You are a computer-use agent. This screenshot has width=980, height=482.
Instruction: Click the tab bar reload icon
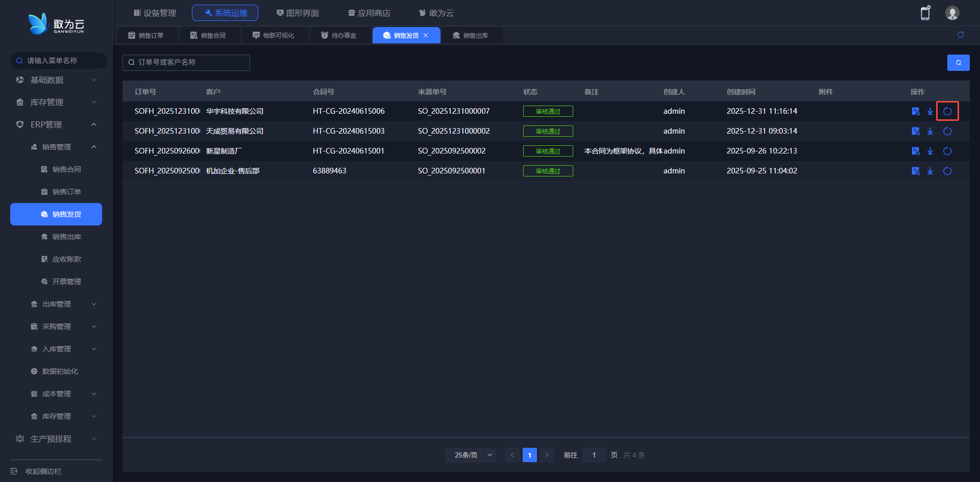(x=960, y=35)
